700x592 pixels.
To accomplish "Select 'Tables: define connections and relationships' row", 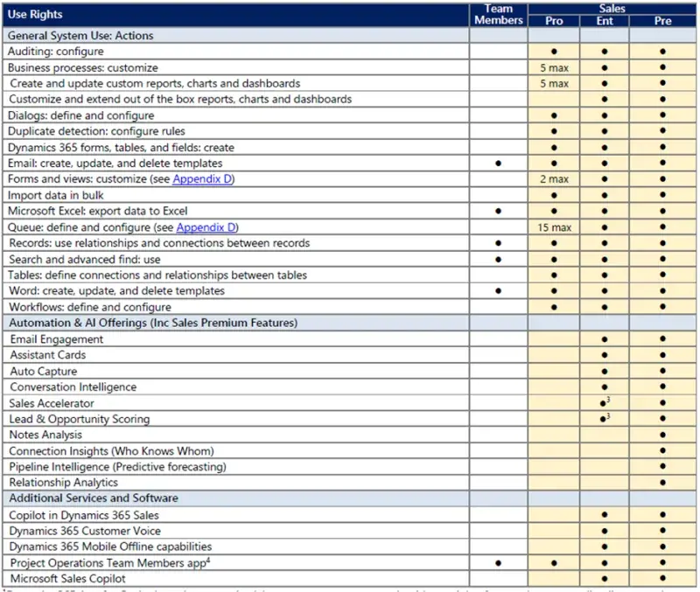I will pos(157,275).
